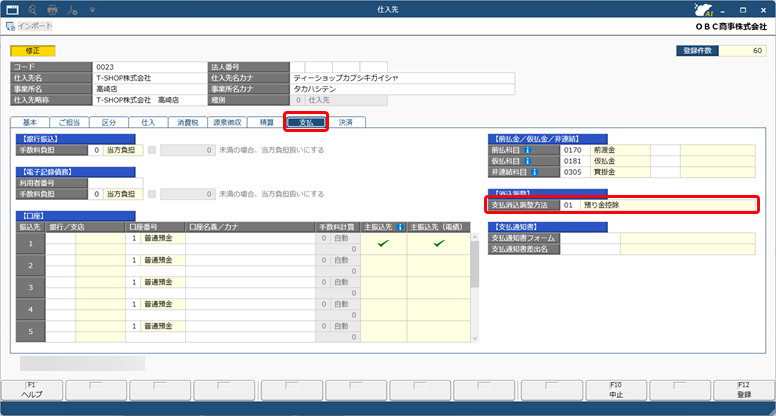Click the 支払通知書フォーム field
The width and height of the screenshot is (776, 416).
(x=590, y=238)
